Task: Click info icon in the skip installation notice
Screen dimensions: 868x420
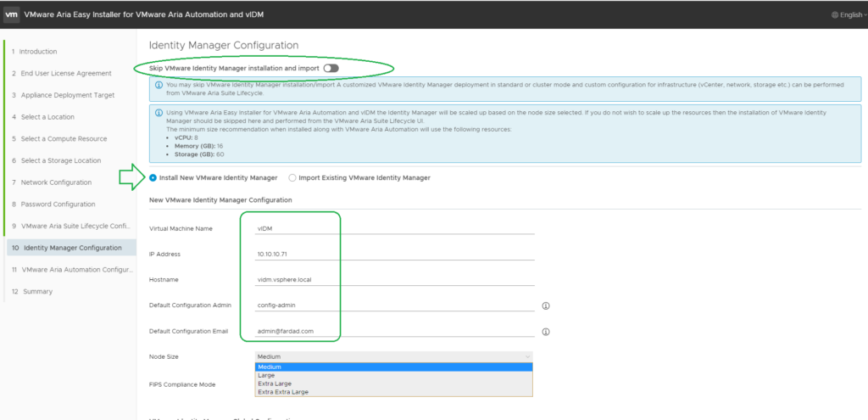Action: click(159, 86)
